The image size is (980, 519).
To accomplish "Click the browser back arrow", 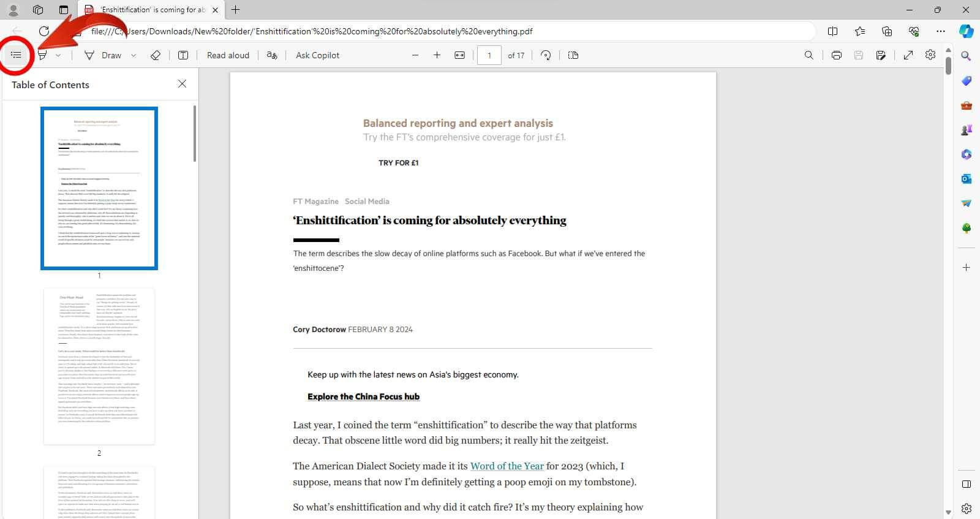I will click(17, 31).
